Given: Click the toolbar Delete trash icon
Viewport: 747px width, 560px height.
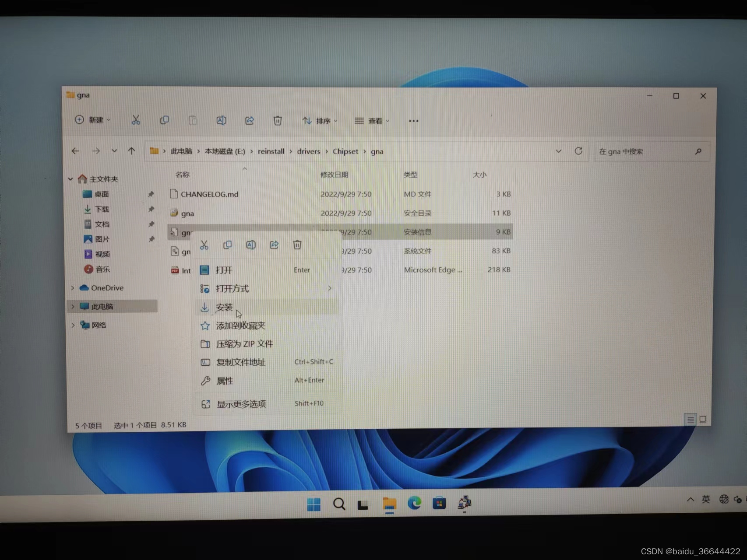Looking at the screenshot, I should (x=278, y=120).
